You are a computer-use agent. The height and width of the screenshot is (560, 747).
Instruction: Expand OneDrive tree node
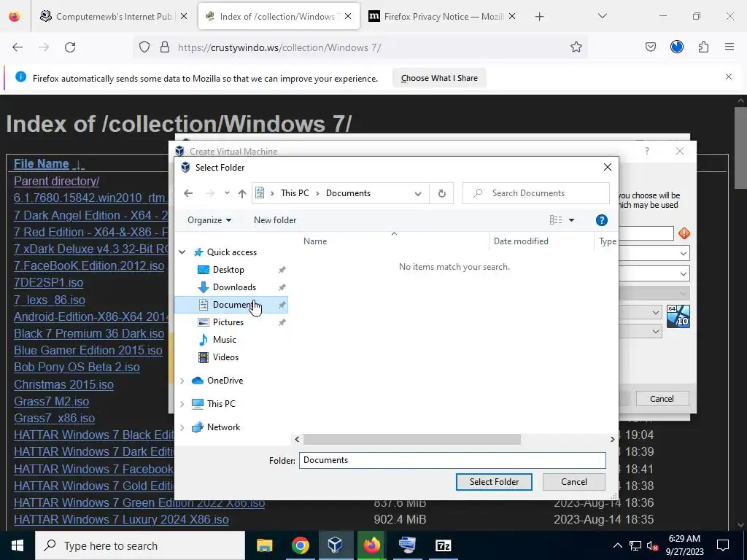click(182, 381)
